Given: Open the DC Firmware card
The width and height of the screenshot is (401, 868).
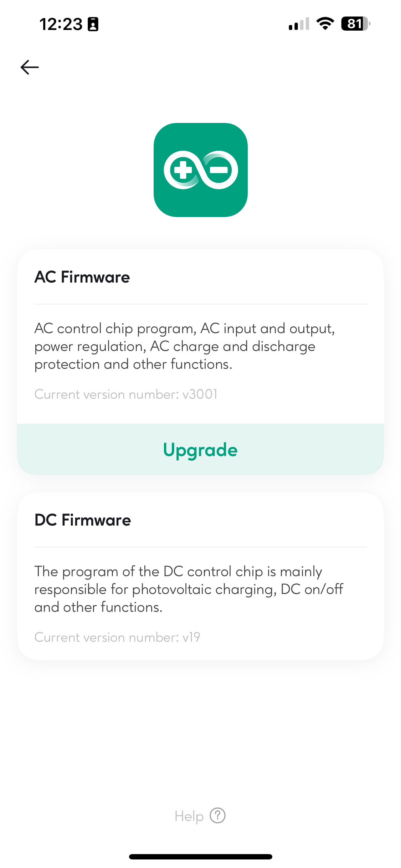Looking at the screenshot, I should (201, 576).
